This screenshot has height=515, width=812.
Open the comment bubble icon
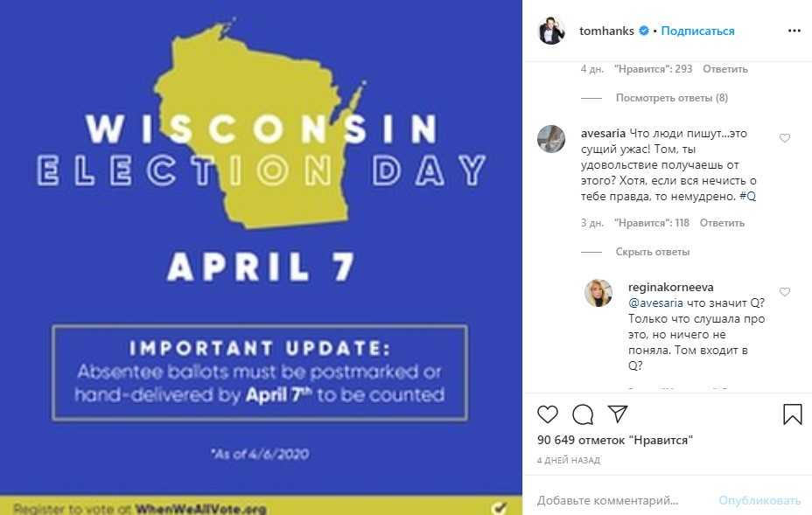pos(583,414)
